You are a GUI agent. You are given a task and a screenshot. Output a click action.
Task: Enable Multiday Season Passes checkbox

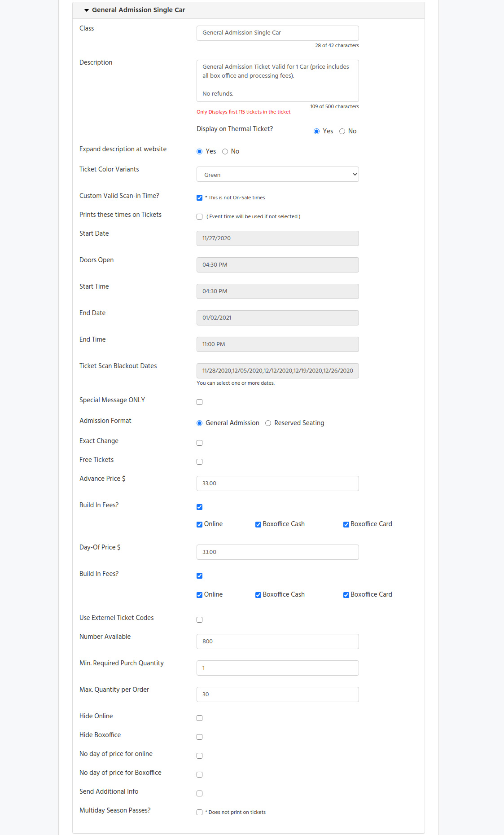pos(200,813)
